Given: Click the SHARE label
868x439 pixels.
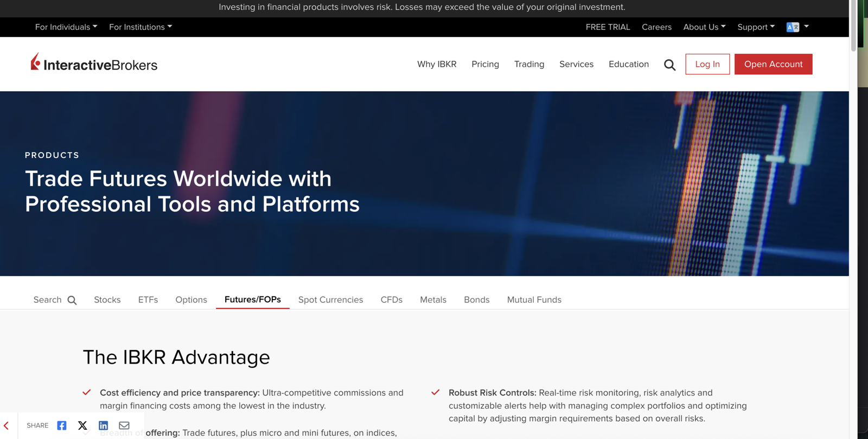Looking at the screenshot, I should pos(37,425).
